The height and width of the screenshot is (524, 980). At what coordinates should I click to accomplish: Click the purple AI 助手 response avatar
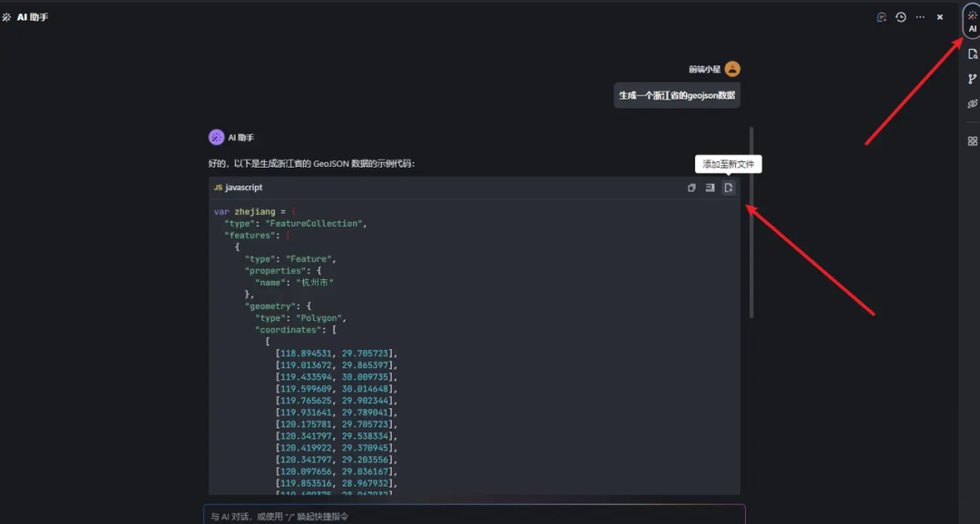(216, 138)
